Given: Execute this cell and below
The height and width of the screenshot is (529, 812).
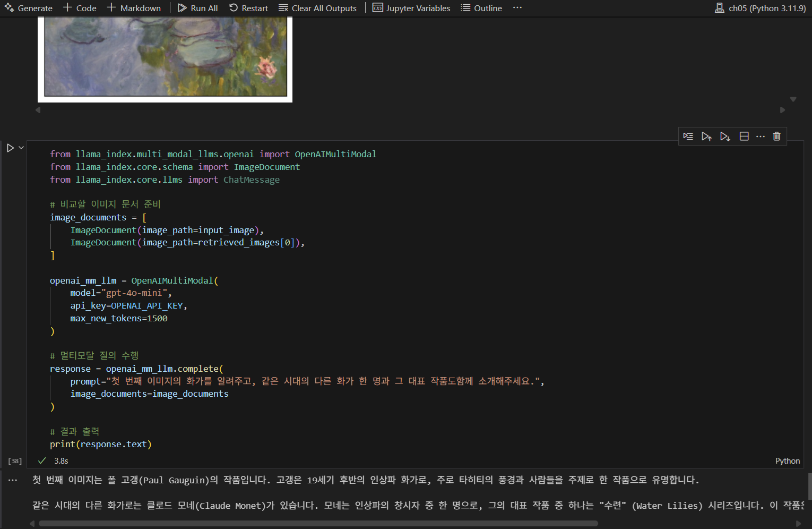Looking at the screenshot, I should [x=725, y=136].
